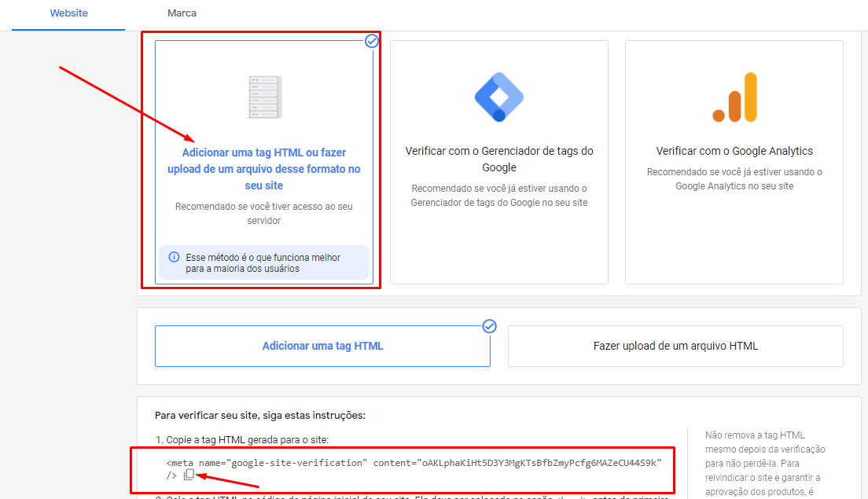868x499 pixels.
Task: Click the Tag Manager card's recommendation description
Action: [498, 196]
